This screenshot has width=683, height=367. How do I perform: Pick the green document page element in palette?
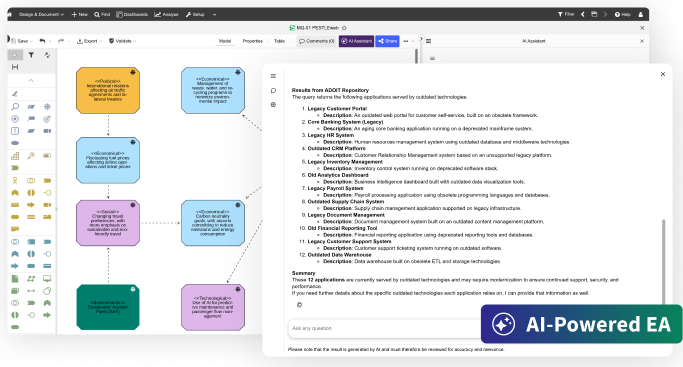click(x=15, y=279)
